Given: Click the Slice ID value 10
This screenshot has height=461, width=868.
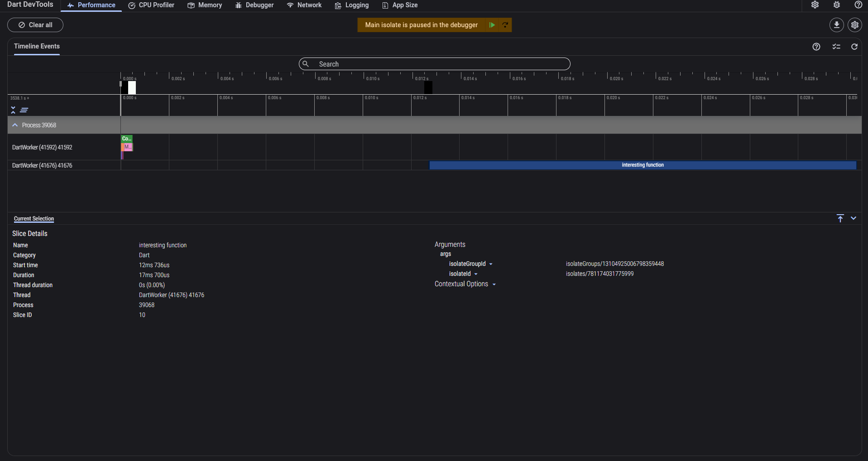Looking at the screenshot, I should click(142, 315).
